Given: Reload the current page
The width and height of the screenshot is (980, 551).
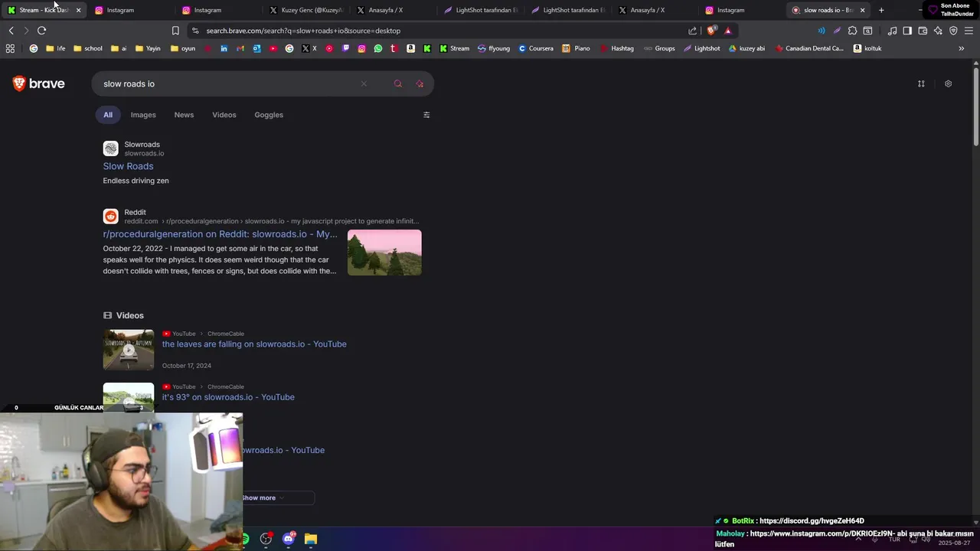Looking at the screenshot, I should (x=41, y=31).
